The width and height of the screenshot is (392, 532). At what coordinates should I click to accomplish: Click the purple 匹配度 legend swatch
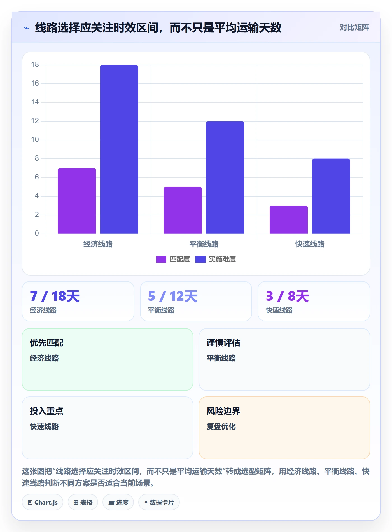point(161,259)
